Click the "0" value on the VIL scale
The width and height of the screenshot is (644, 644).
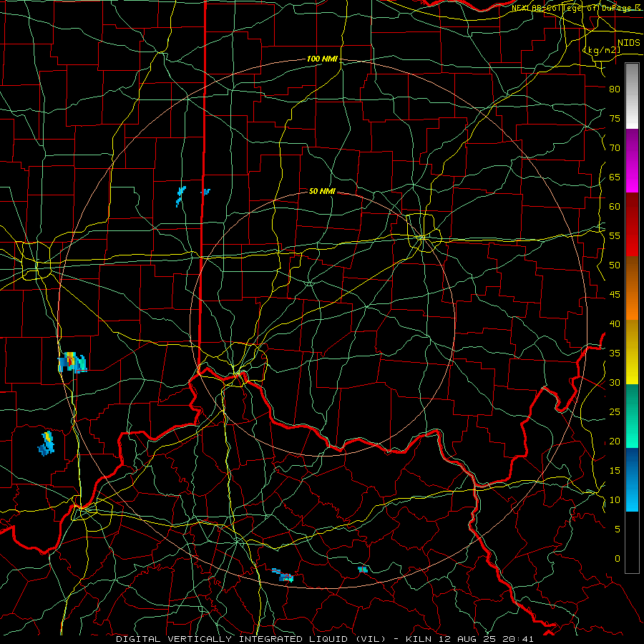(618, 559)
